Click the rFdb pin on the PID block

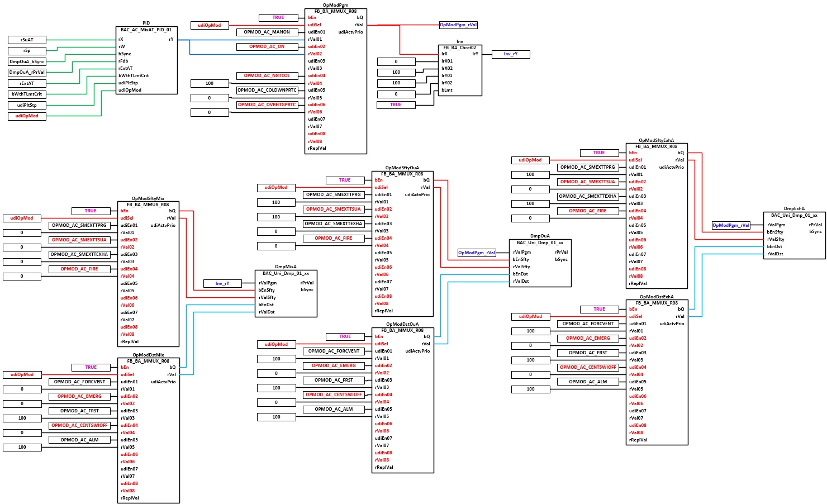coord(123,61)
